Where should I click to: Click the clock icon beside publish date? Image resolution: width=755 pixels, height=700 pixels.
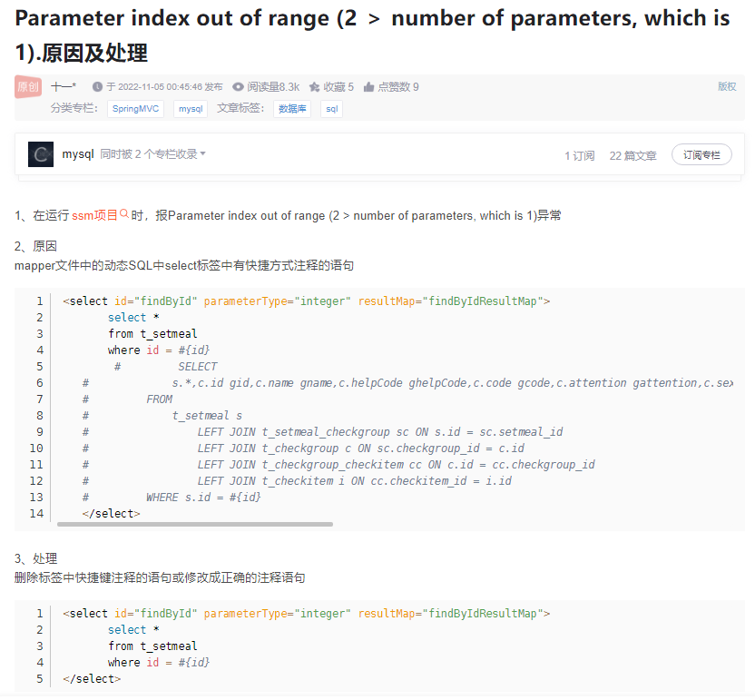point(97,87)
